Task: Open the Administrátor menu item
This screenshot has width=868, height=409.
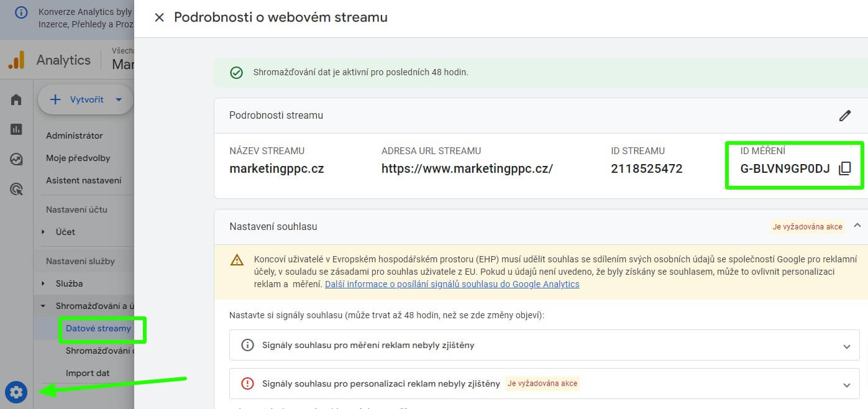Action: tap(75, 136)
